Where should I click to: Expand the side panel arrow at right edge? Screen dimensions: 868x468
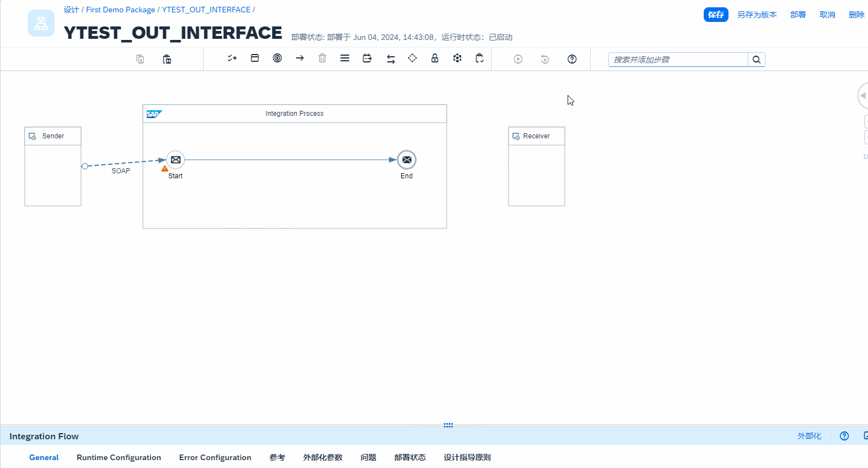[863, 96]
